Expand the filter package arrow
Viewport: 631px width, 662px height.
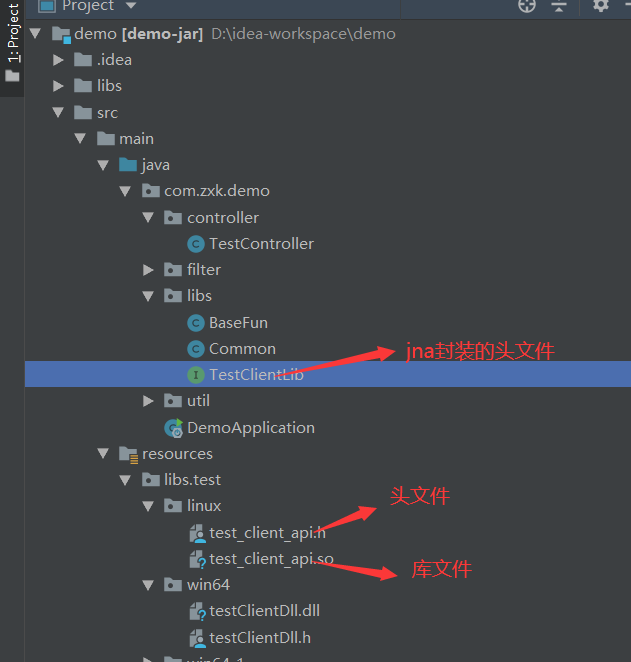point(148,270)
